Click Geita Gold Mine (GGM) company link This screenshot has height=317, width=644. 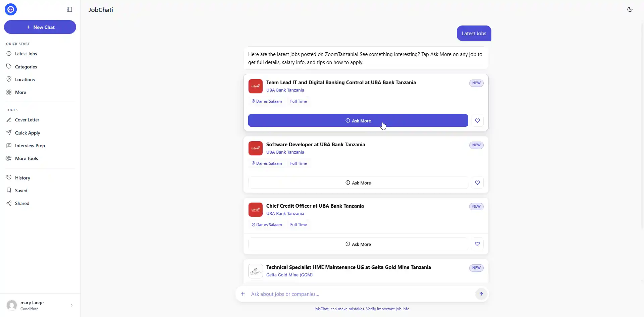coord(289,275)
